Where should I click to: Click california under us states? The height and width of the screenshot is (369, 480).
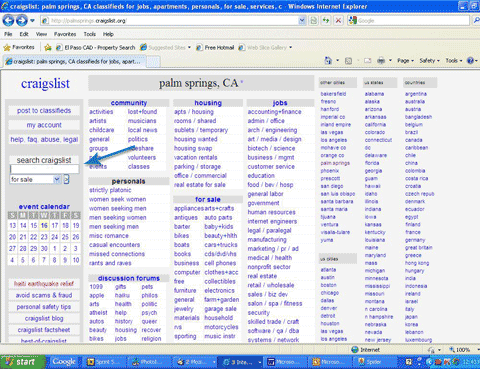pos(375,125)
